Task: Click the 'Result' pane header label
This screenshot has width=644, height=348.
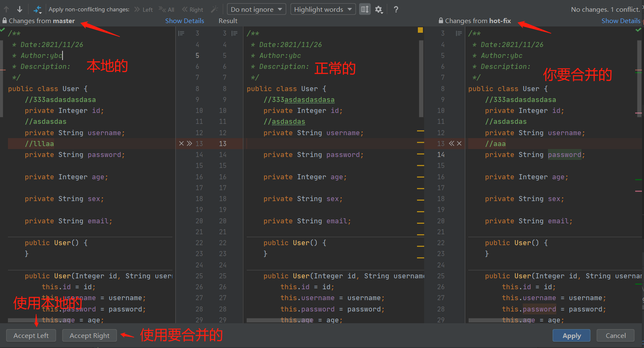Action: coord(228,21)
